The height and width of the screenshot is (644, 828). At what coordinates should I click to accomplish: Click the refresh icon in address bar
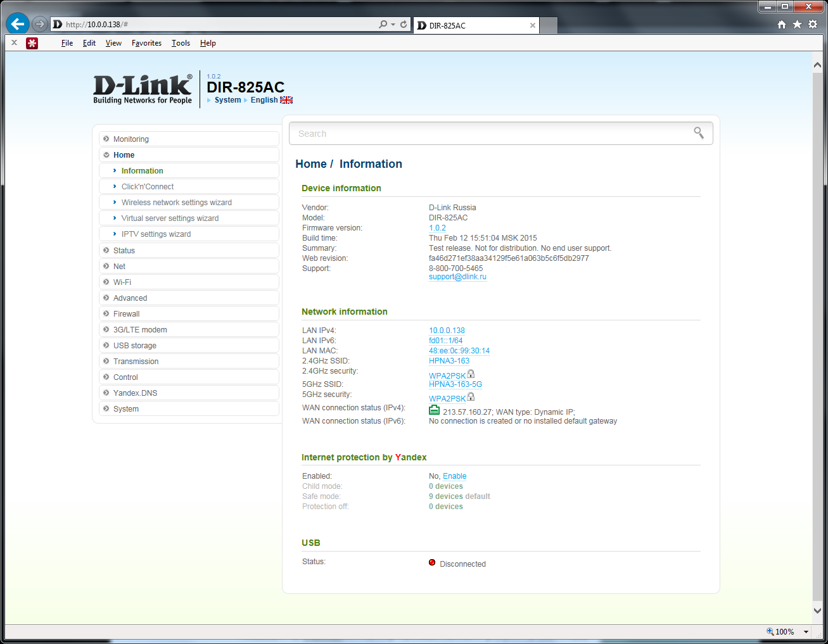click(404, 24)
